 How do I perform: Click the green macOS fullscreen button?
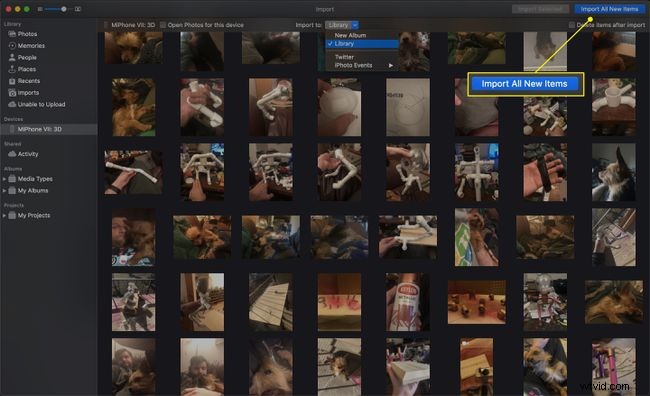(27, 9)
